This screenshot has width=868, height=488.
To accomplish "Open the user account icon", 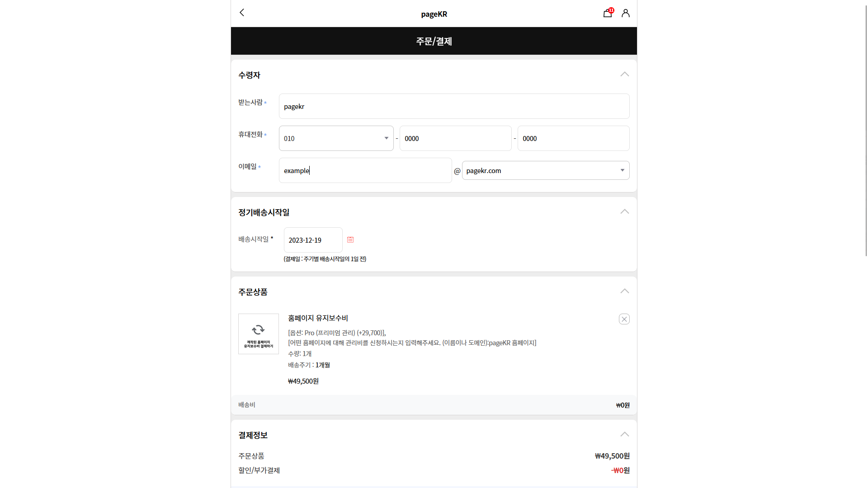I will point(626,14).
